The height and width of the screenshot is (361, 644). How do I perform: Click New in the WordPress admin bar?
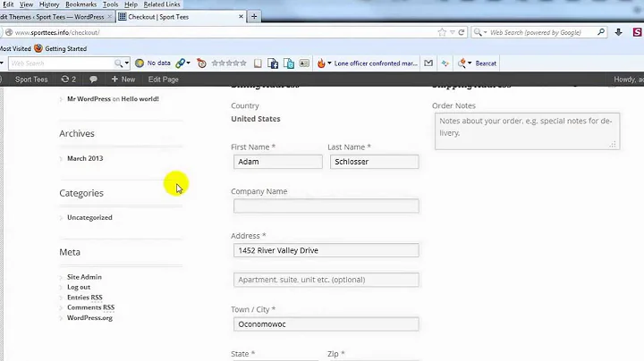tap(123, 80)
